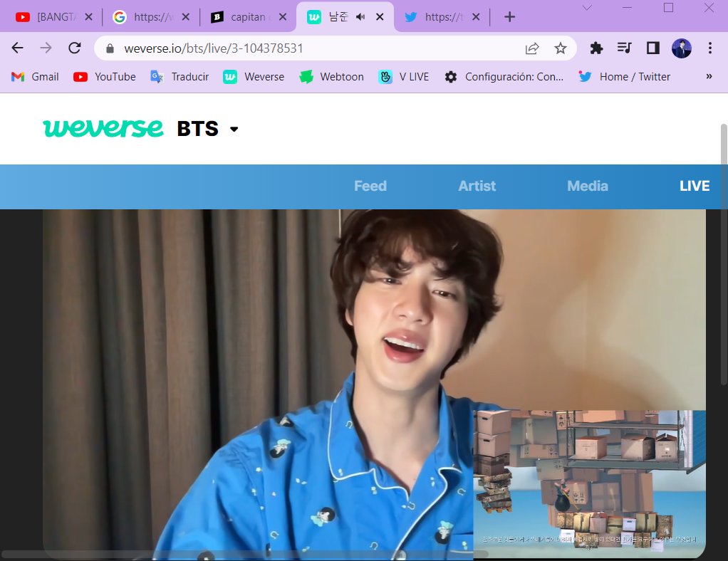Open Gmail bookmark
Image resolution: width=728 pixels, height=561 pixels.
[x=36, y=77]
